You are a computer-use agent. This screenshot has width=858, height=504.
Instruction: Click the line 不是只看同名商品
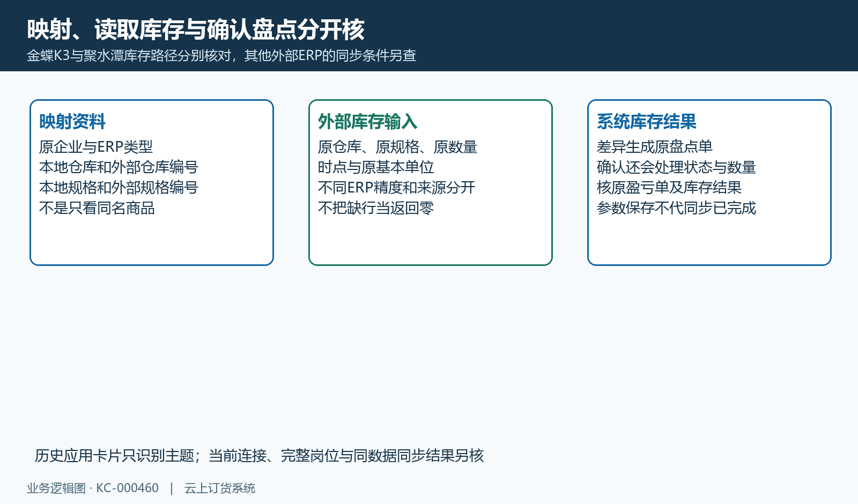[97, 208]
